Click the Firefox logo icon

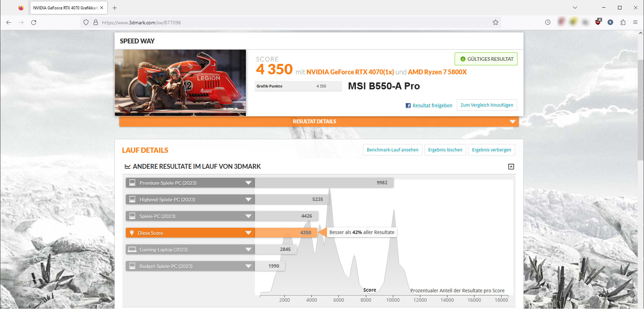[x=21, y=8]
